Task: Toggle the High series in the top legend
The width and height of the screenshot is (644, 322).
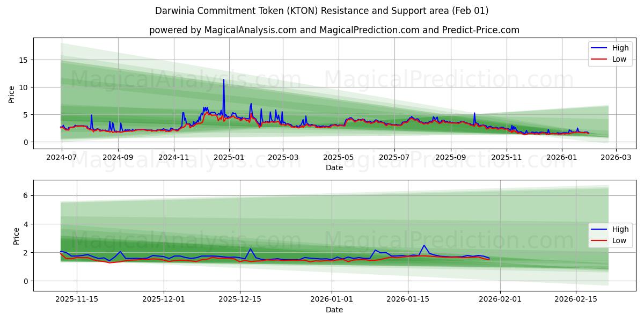Action: 614,47
